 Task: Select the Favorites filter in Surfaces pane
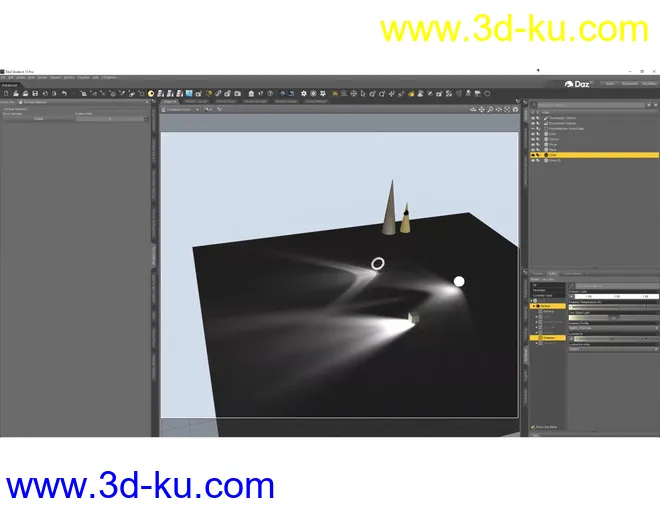[x=540, y=291]
